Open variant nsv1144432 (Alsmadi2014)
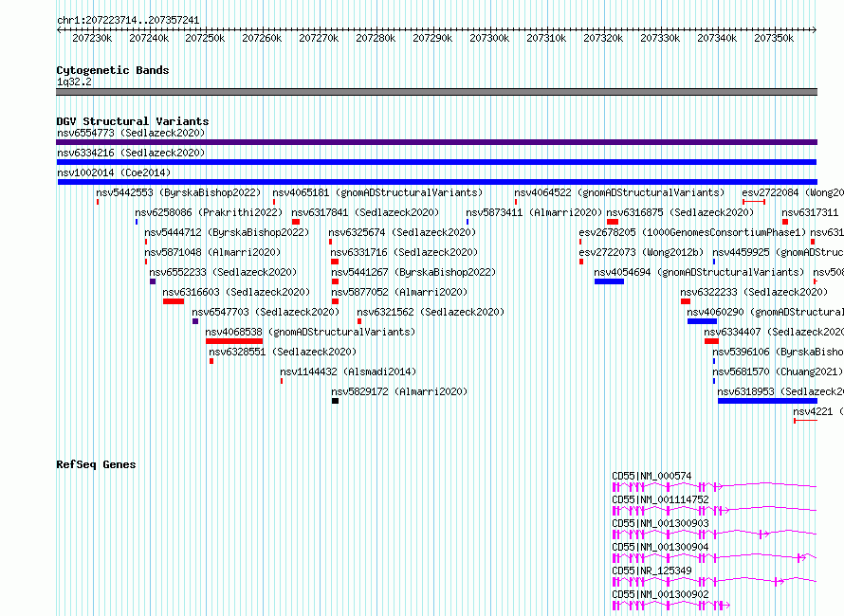 point(348,371)
